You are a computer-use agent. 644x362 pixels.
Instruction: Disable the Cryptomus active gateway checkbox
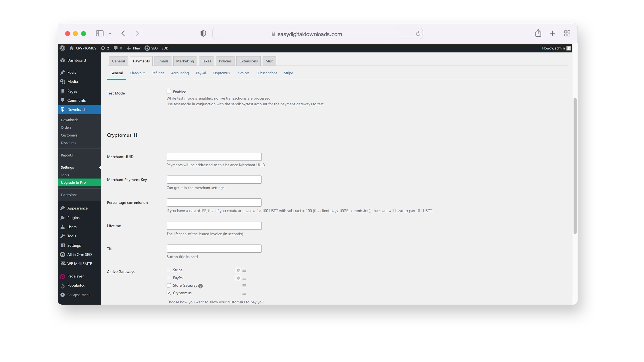pos(169,293)
